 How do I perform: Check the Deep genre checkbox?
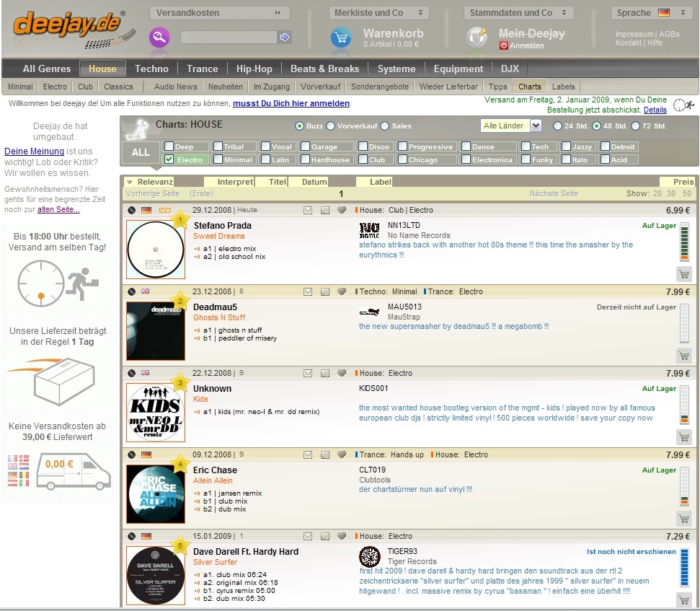[169, 146]
